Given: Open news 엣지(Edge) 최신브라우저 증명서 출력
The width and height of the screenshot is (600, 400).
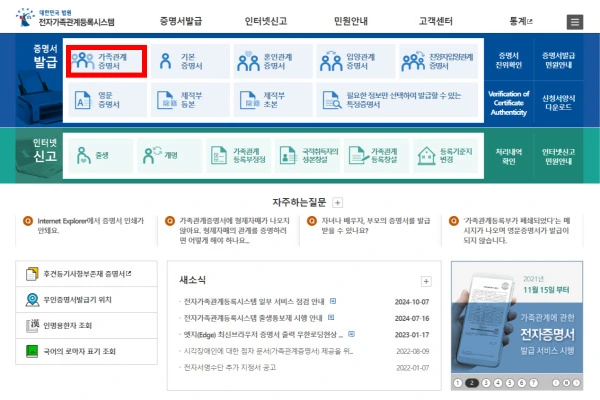Looking at the screenshot, I should click(263, 335).
